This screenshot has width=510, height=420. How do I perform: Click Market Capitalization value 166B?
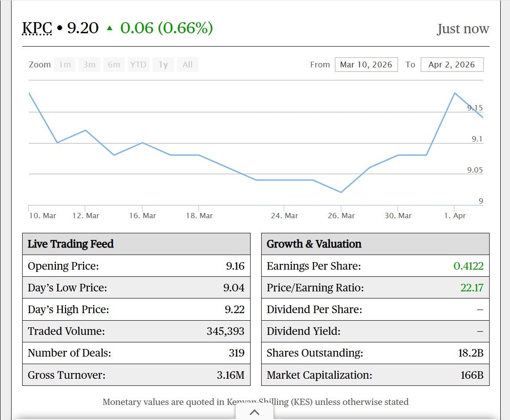point(472,375)
